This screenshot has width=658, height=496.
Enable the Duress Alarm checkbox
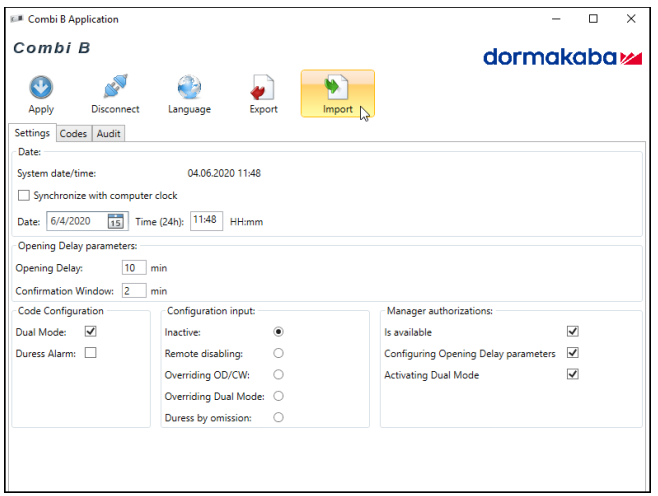(x=91, y=353)
